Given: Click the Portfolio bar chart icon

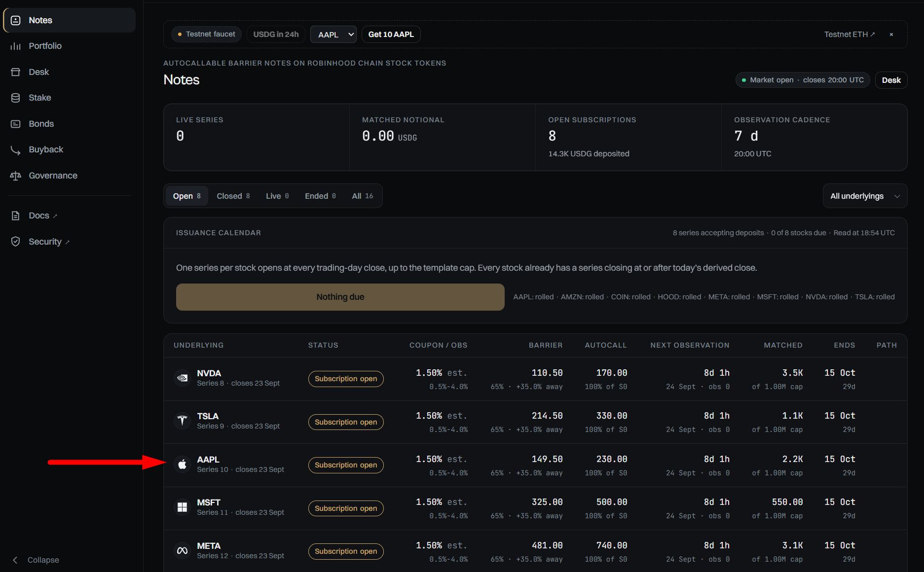Looking at the screenshot, I should point(16,46).
